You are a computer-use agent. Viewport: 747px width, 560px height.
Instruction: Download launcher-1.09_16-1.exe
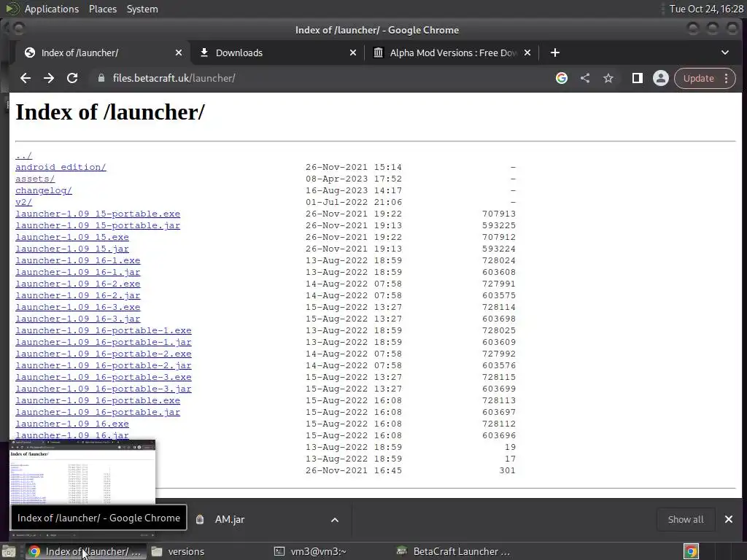tap(77, 260)
